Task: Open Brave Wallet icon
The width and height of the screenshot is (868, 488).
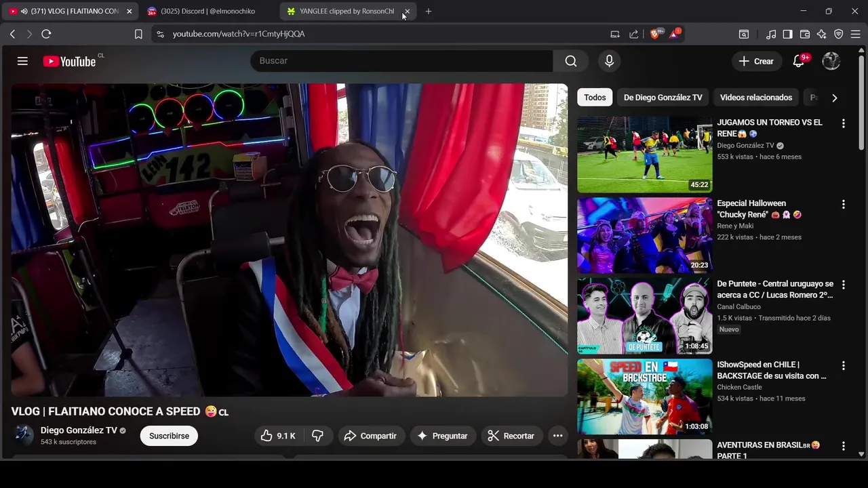Action: coord(805,34)
